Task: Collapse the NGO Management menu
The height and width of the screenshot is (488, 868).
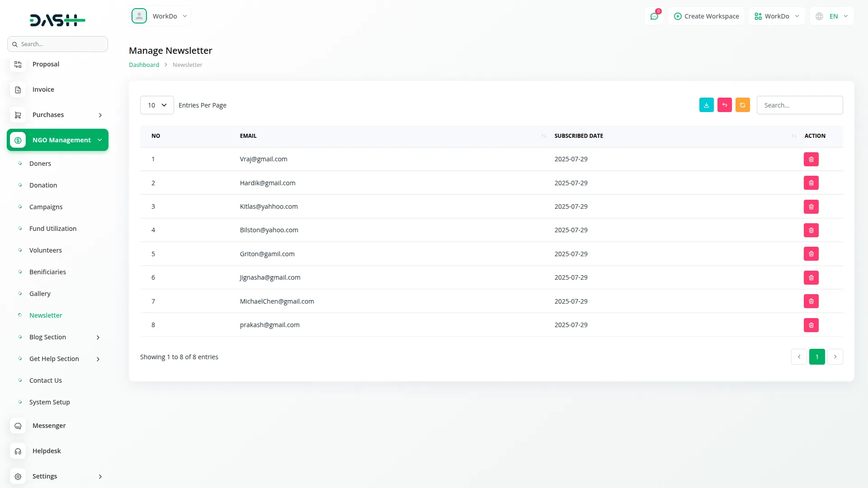Action: click(57, 140)
